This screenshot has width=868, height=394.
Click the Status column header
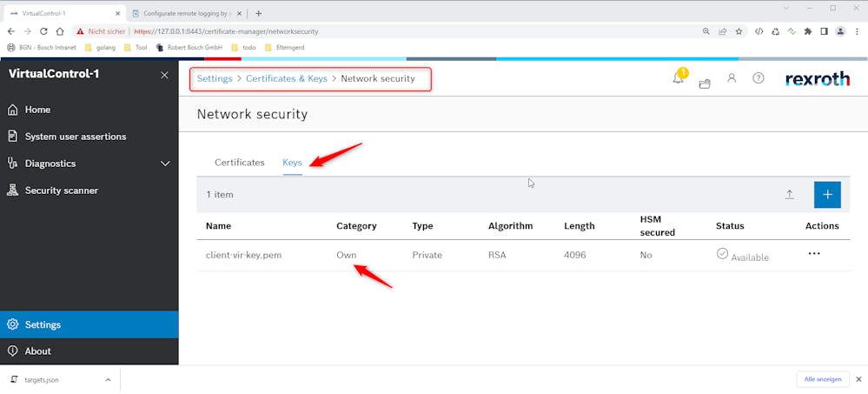point(730,225)
